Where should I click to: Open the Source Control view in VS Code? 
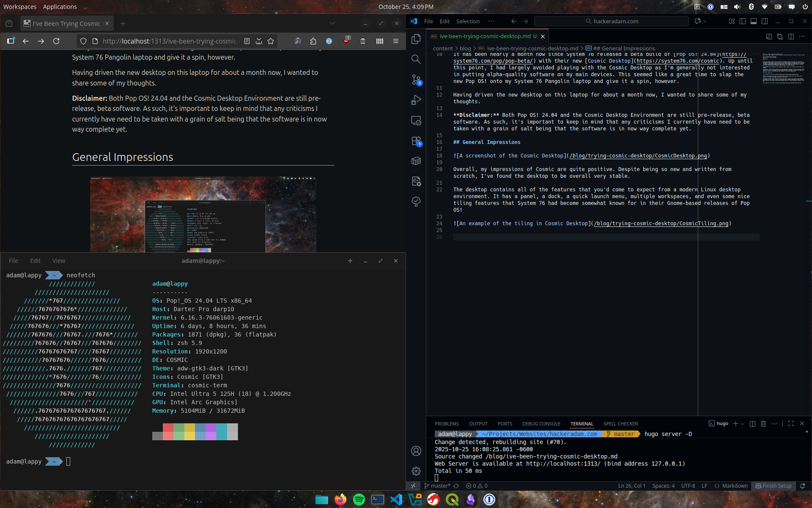coord(416,80)
